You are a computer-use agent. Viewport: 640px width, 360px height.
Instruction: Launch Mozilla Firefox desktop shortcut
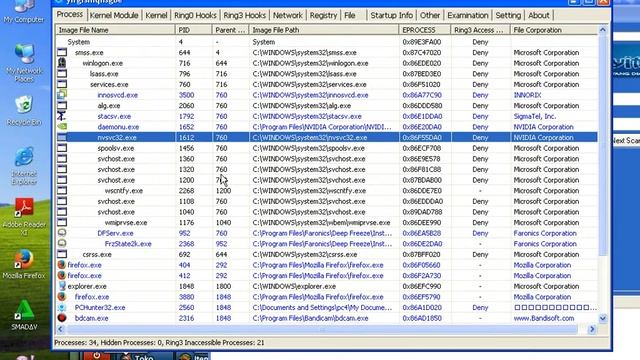pos(24,264)
